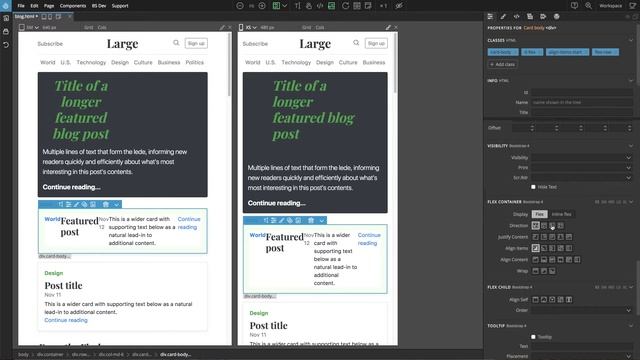640x360 pixels.
Task: Enable the Tooltip checkbox
Action: point(533,337)
